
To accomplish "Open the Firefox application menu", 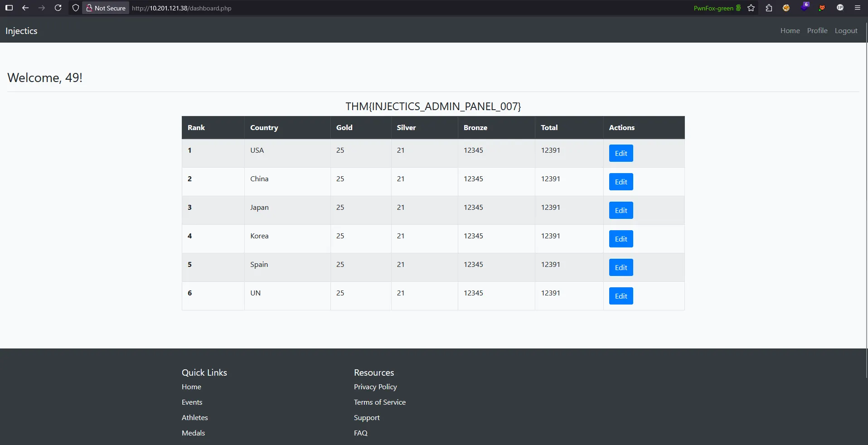I will [x=857, y=8].
